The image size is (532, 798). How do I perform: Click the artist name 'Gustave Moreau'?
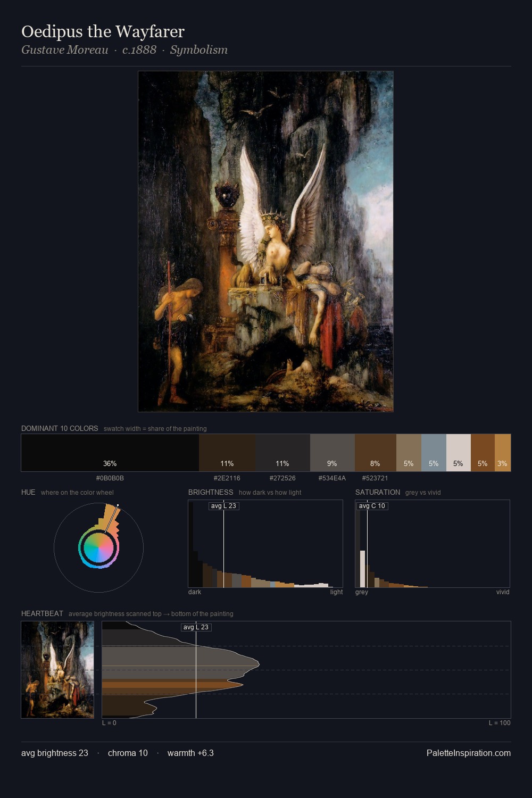[64, 50]
